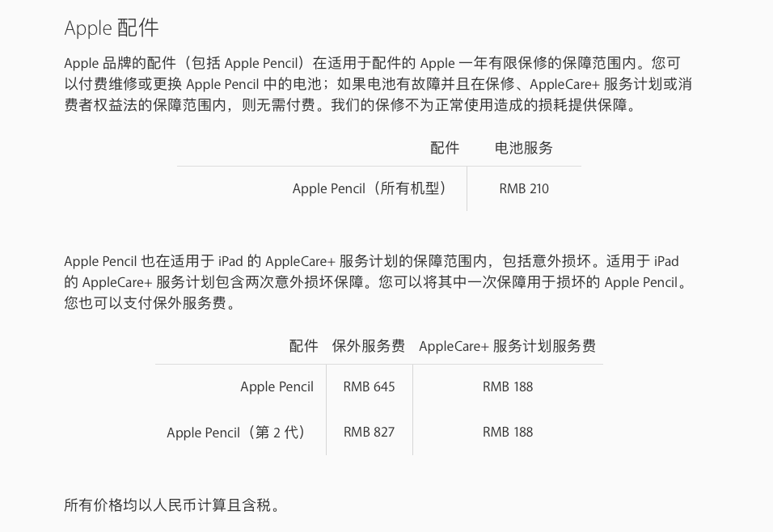
Task: Click 所有价格均以人民币计算且含税 footnote
Action: [x=172, y=505]
